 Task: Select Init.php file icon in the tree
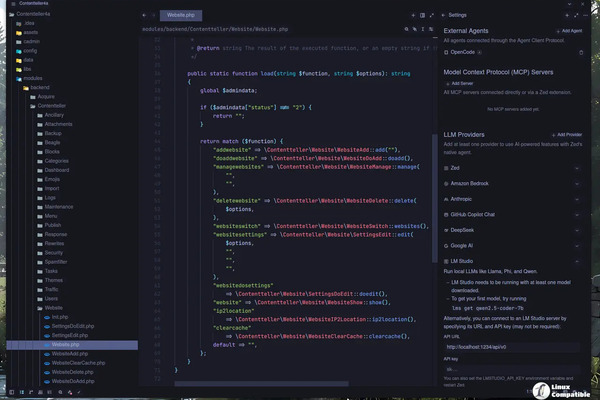47,317
